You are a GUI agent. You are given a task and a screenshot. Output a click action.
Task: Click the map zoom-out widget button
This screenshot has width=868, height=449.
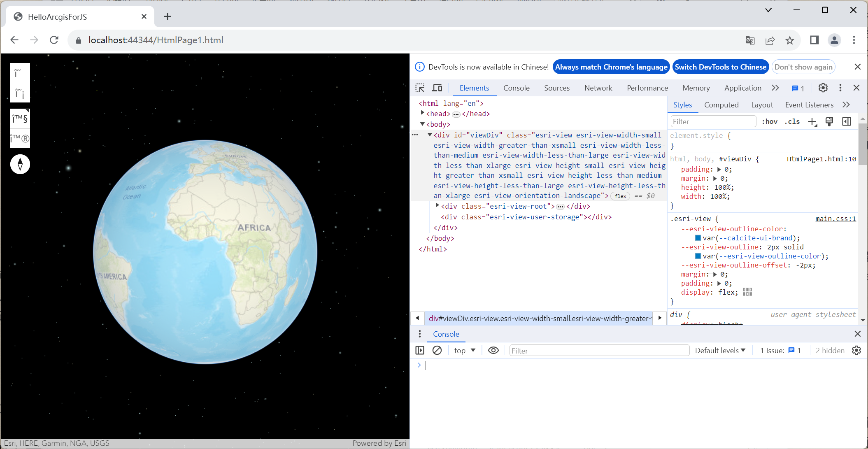pyautogui.click(x=20, y=93)
